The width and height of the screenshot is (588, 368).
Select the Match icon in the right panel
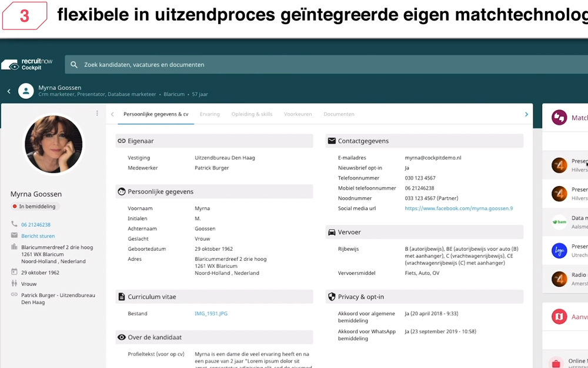pyautogui.click(x=560, y=118)
